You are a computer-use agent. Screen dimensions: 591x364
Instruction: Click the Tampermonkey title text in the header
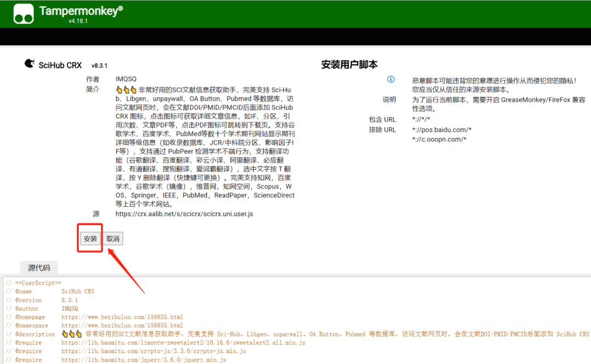pyautogui.click(x=81, y=10)
